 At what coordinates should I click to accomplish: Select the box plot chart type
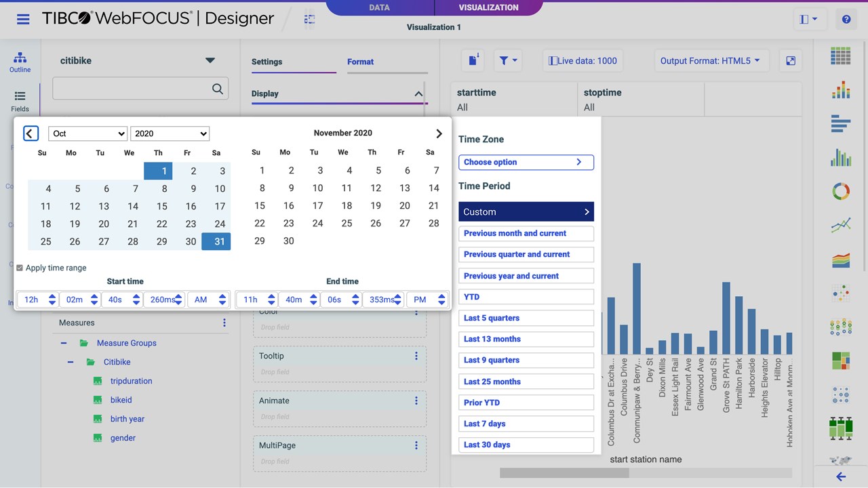click(x=841, y=428)
